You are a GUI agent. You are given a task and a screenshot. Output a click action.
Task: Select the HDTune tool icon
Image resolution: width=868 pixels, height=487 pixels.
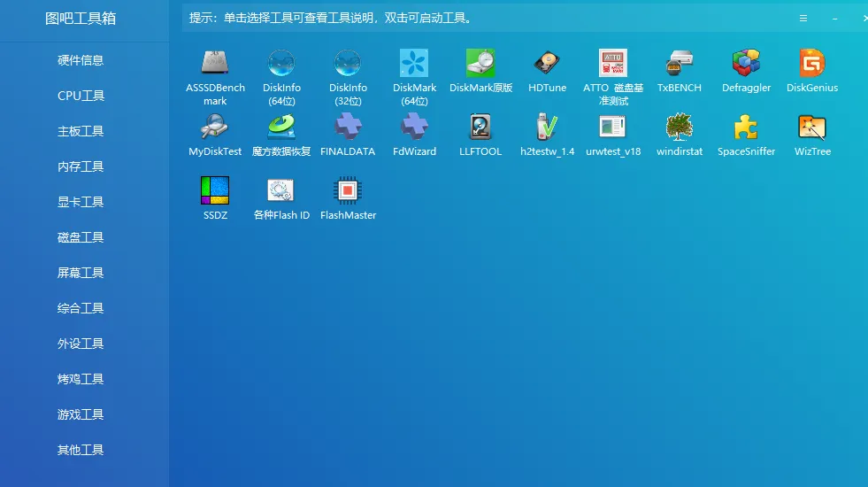click(x=547, y=63)
